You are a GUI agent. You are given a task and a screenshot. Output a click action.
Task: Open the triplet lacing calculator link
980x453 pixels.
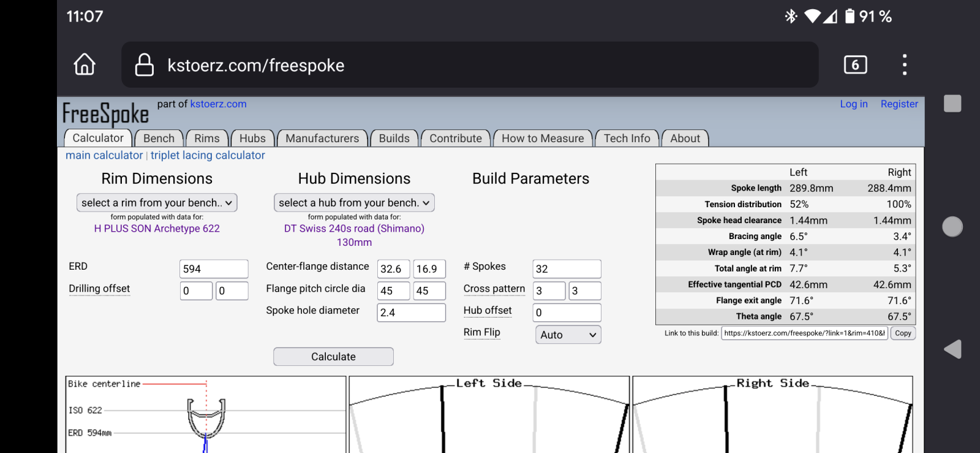coord(208,156)
